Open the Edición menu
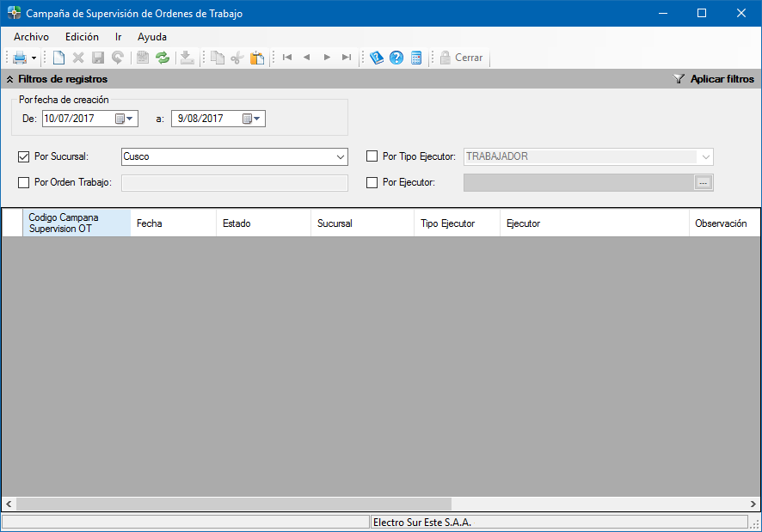This screenshot has width=762, height=532. point(82,37)
